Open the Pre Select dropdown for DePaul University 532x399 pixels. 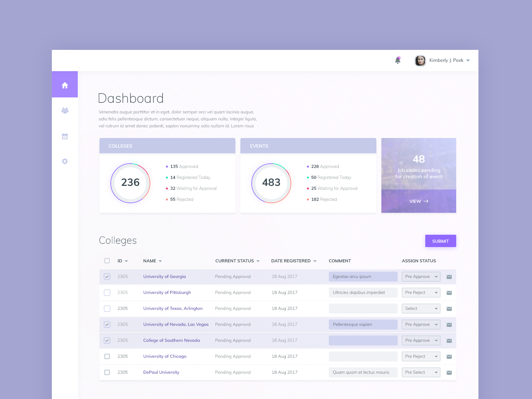tap(421, 372)
